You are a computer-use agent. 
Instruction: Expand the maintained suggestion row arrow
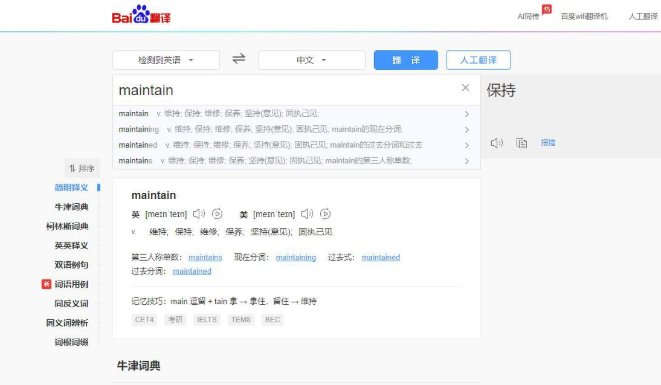pos(467,145)
